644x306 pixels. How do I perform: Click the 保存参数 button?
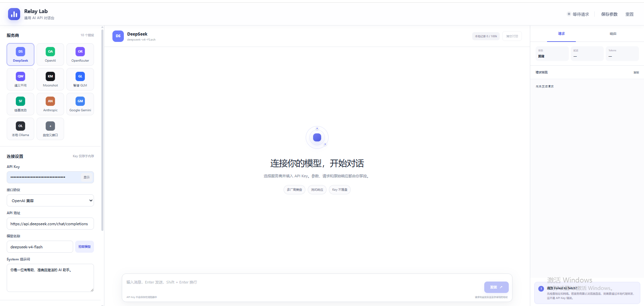609,14
